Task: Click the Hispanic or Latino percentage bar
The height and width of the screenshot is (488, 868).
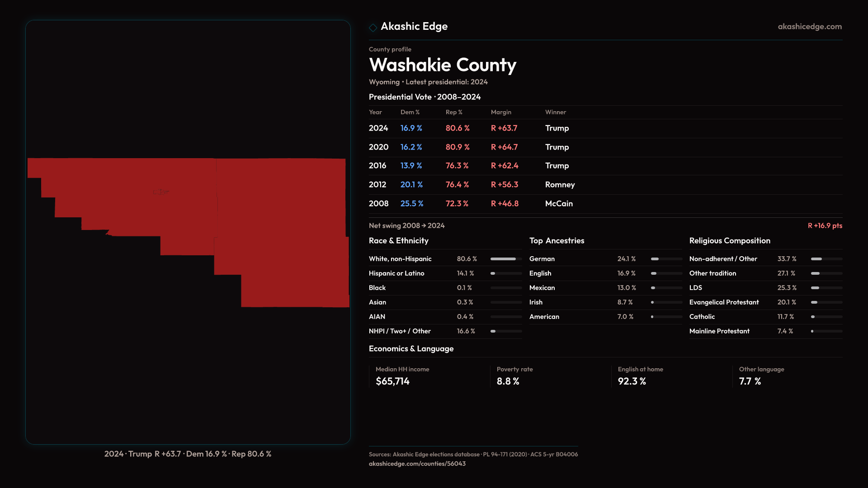Action: point(506,273)
